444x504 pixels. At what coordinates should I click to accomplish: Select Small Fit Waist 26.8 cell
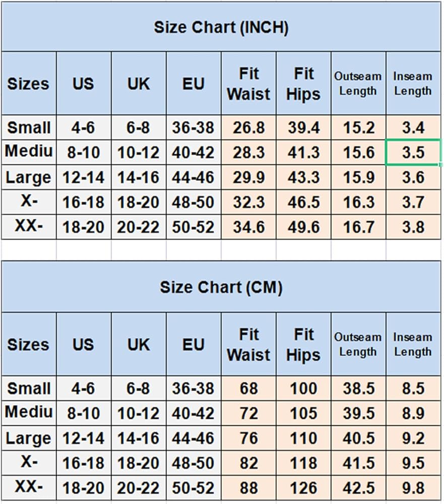[x=248, y=128]
